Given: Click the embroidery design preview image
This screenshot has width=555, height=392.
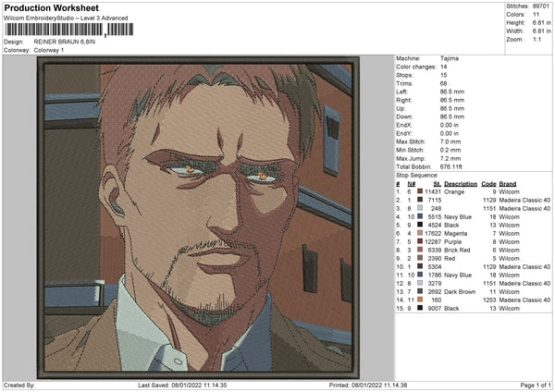Looking at the screenshot, I should 198,217.
